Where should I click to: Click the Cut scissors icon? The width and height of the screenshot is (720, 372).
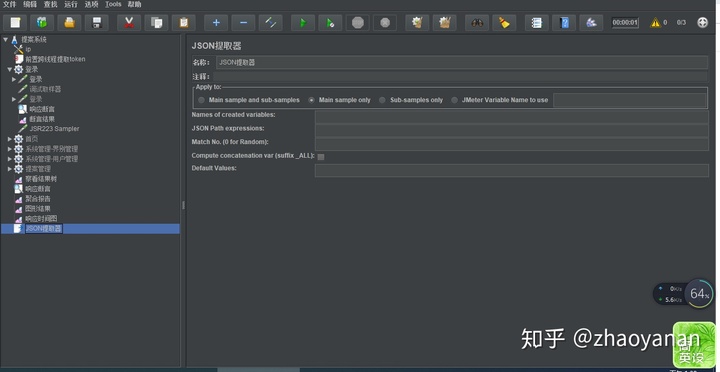(x=129, y=23)
